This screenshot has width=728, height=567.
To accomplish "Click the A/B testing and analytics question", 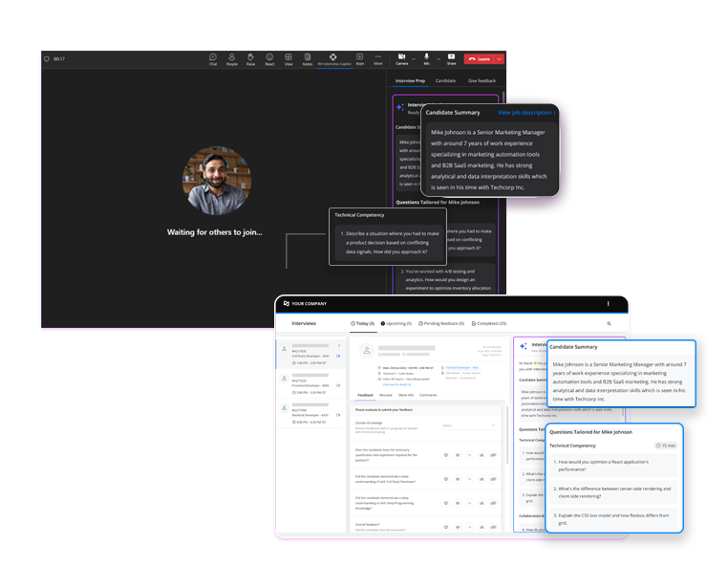I will click(445, 280).
